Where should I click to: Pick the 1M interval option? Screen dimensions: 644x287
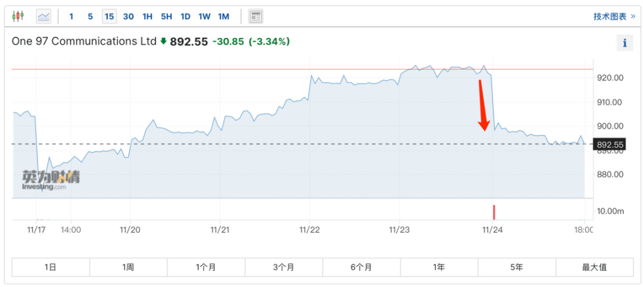(x=224, y=16)
